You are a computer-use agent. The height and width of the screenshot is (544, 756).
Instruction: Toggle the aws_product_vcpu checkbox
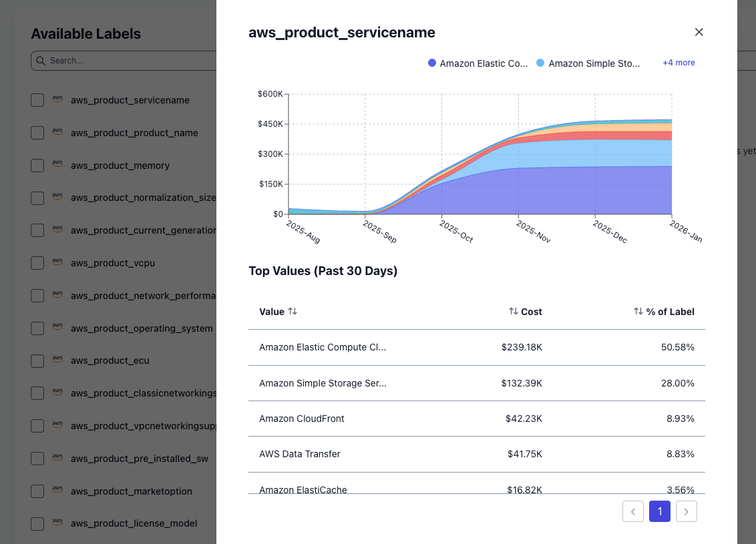[x=37, y=262]
